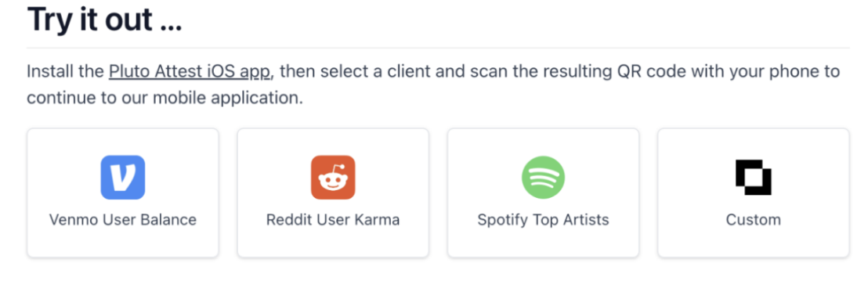
Task: Click the word 'Install' in the paragraph
Action: (x=49, y=72)
